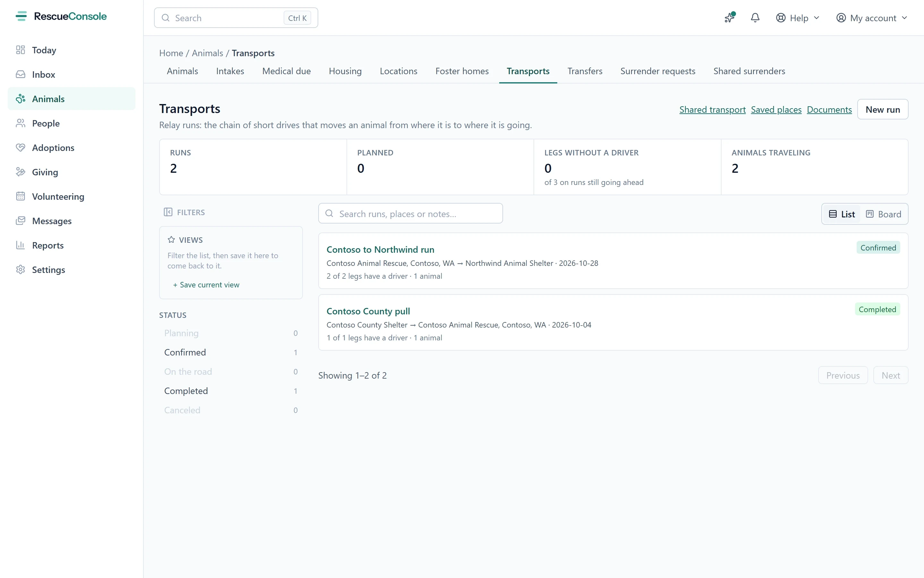
Task: Click the Animals breadcrumb link
Action: point(207,53)
